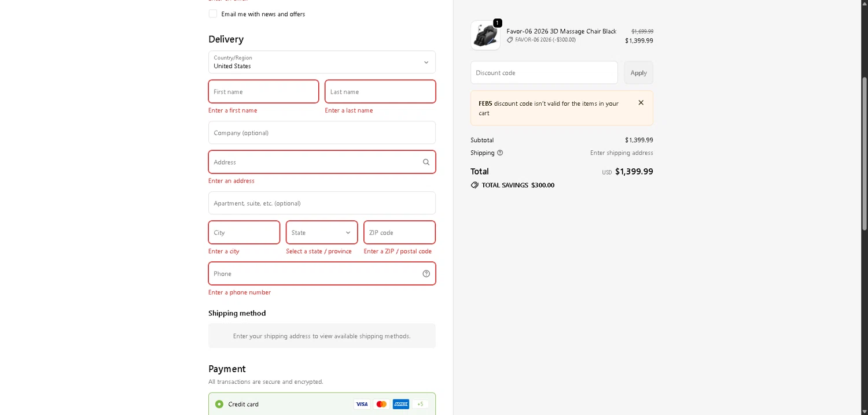Click the 'Select a state / province' error text
The width and height of the screenshot is (868, 415).
pyautogui.click(x=319, y=251)
